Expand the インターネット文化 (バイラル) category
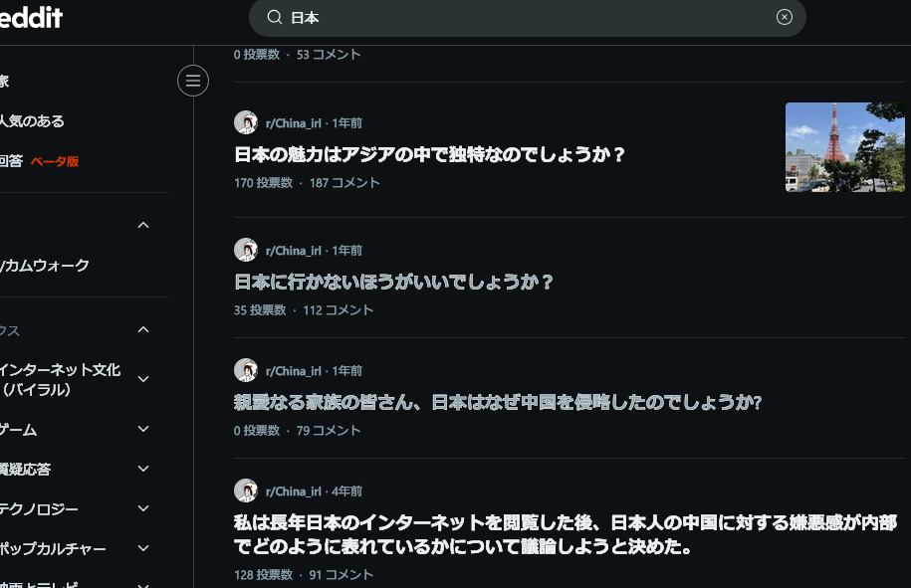Screen dimensions: 911x588 tap(143, 379)
